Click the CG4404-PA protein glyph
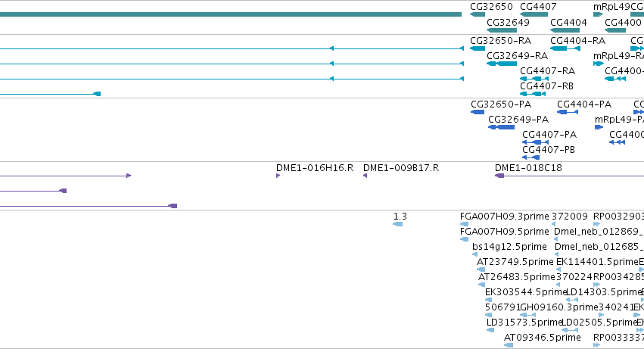644x349 pixels. (568, 112)
